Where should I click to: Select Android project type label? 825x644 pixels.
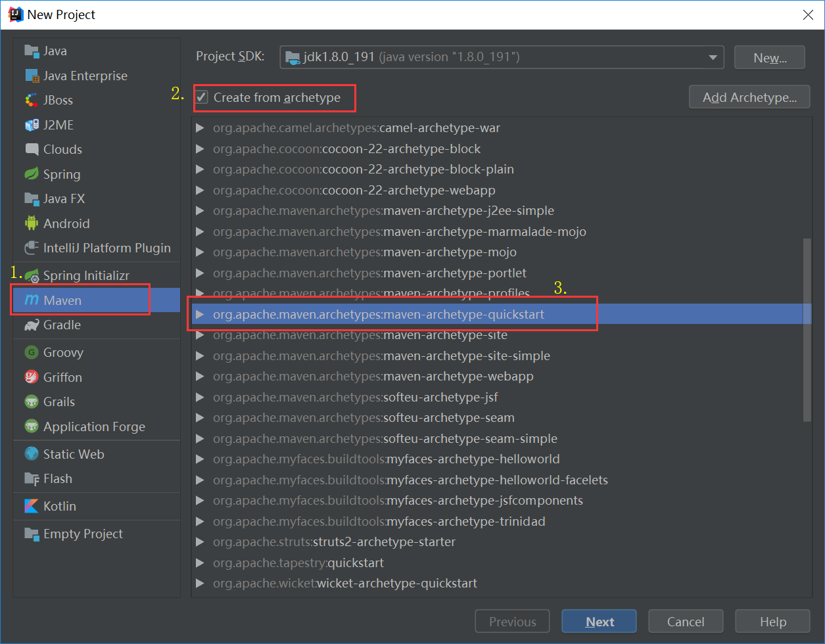click(66, 223)
